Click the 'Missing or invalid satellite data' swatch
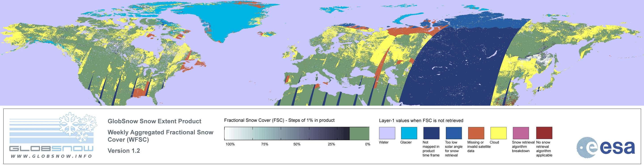Viewport: 644px width, 167px height. (x=476, y=133)
